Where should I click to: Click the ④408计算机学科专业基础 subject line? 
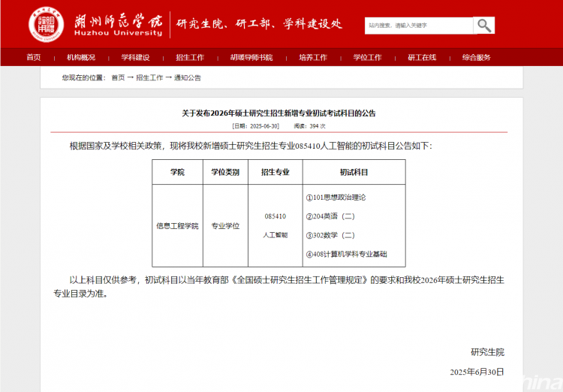(347, 254)
